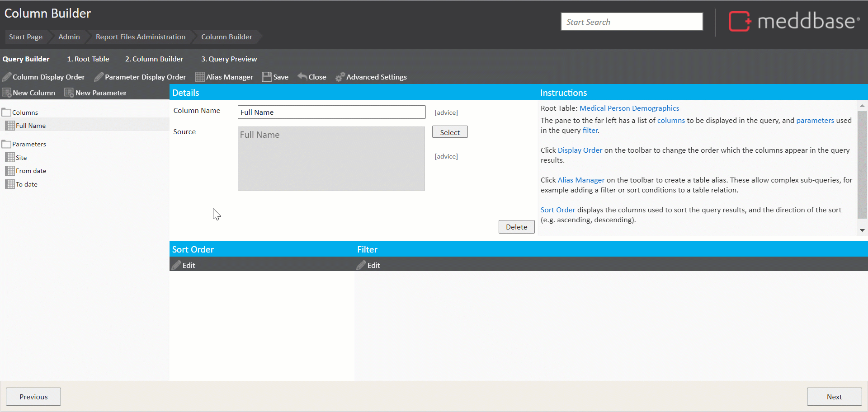Switch to 2. Column Builder step
The height and width of the screenshot is (412, 868).
[154, 59]
